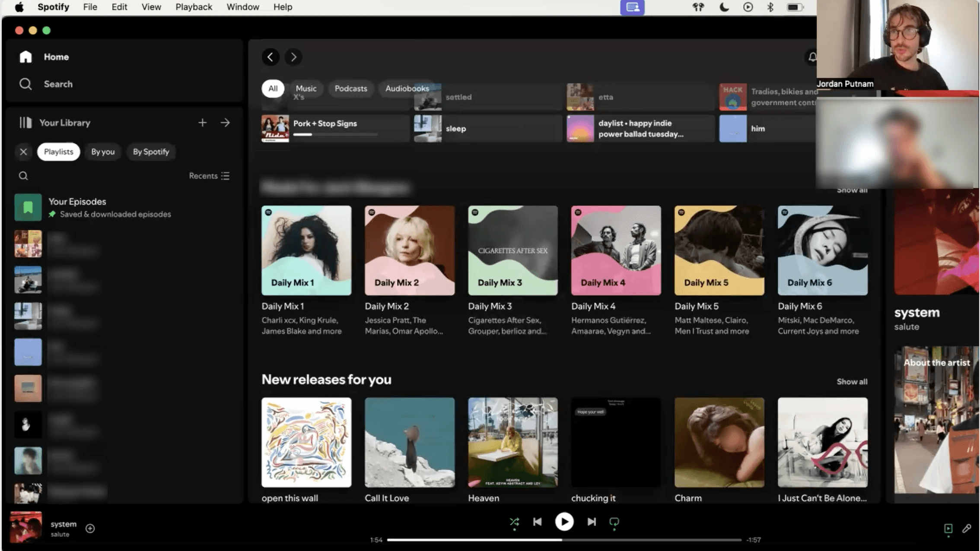The height and width of the screenshot is (551, 980).
Task: Create a new playlist with plus icon
Action: click(202, 123)
